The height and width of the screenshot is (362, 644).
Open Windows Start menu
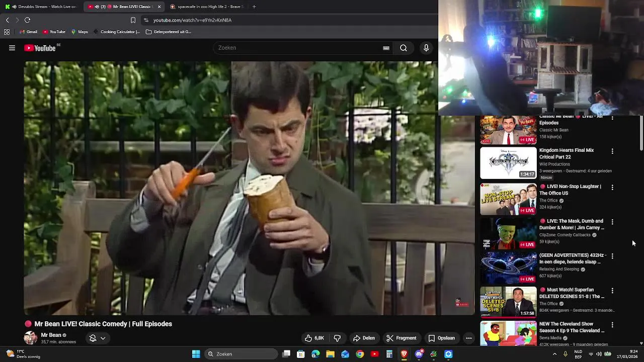pos(196,354)
